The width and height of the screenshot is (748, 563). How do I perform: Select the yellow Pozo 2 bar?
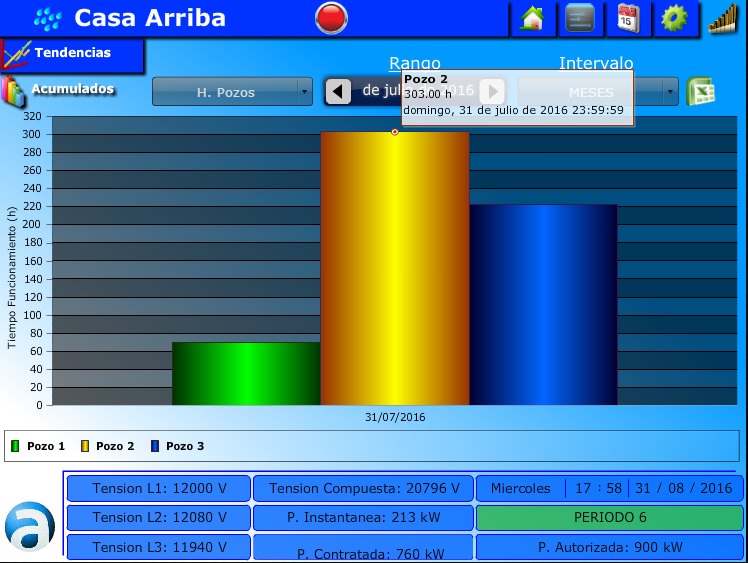pyautogui.click(x=395, y=269)
